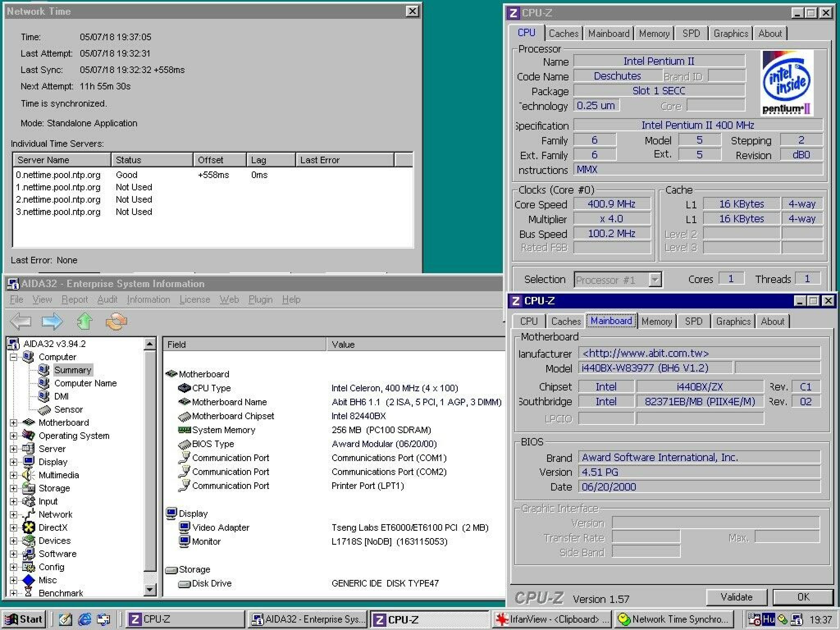
Task: Click the System Memory icon in the Summary list
Action: 184,430
